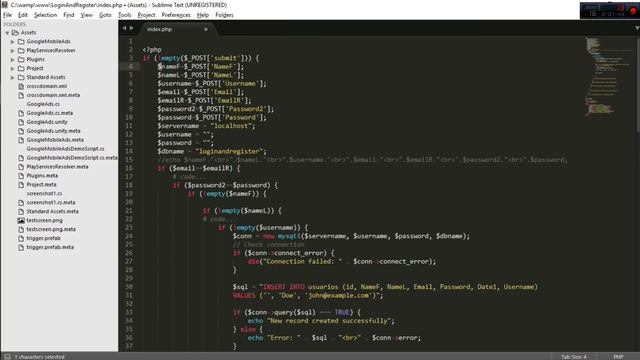640x360 pixels.
Task: Open the Goto menu
Action: point(105,15)
